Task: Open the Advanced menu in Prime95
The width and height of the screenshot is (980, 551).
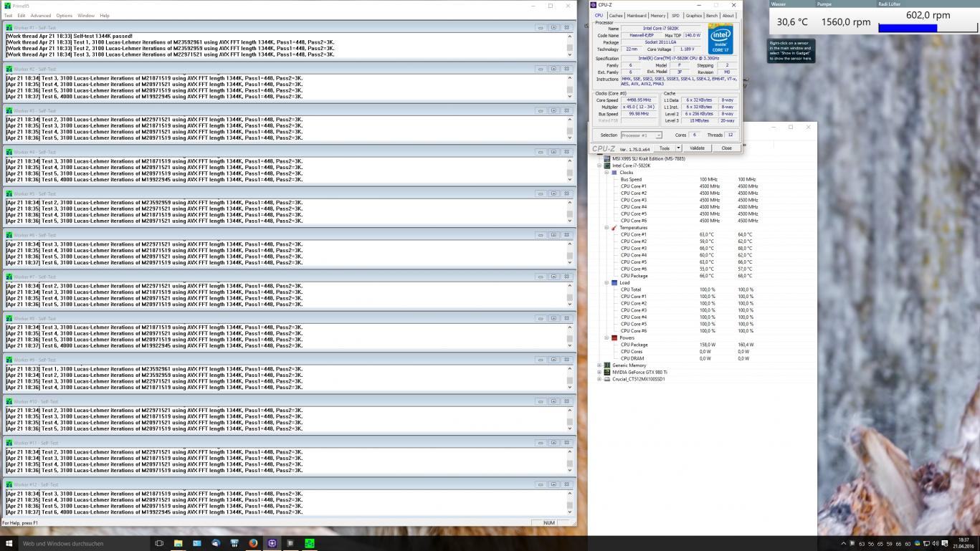Action: [x=41, y=15]
